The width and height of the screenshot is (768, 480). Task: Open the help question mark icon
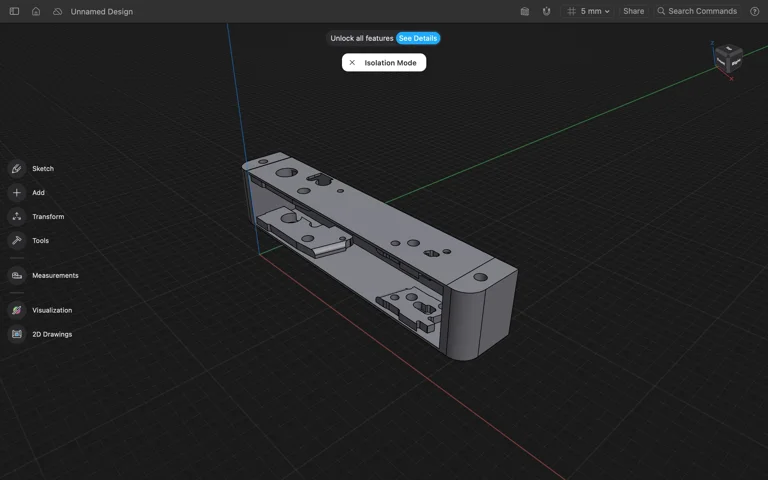(754, 12)
